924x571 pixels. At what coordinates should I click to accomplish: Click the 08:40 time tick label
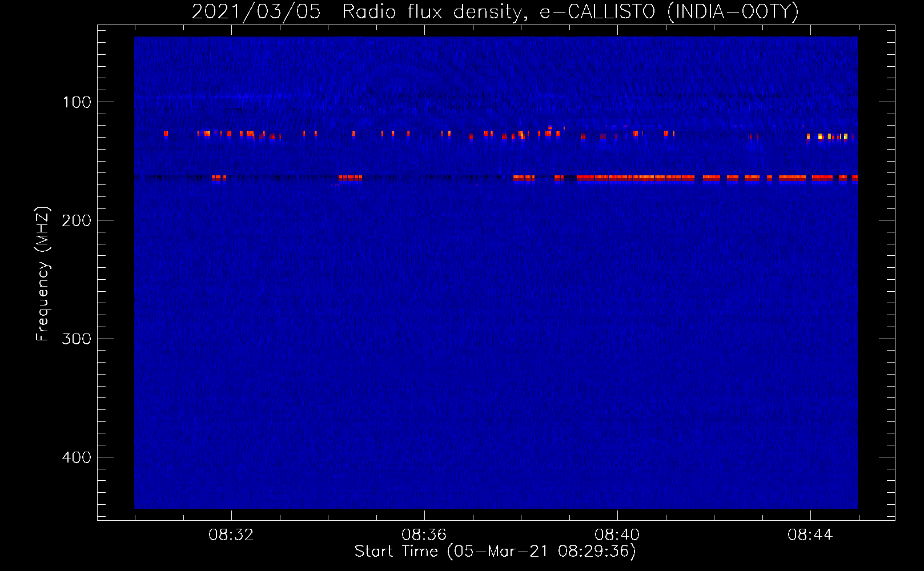tap(617, 535)
